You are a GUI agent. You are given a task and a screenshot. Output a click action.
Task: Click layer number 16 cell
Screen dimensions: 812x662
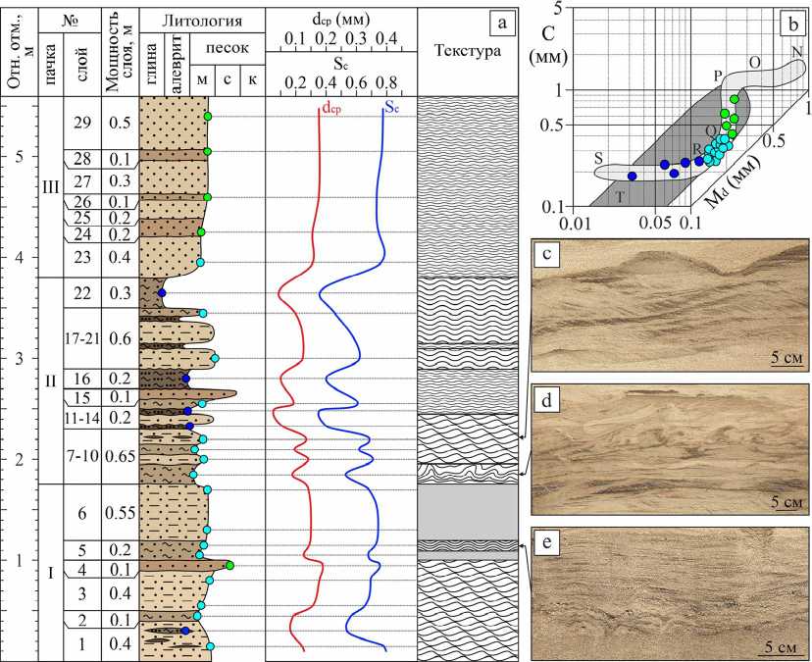click(x=82, y=379)
